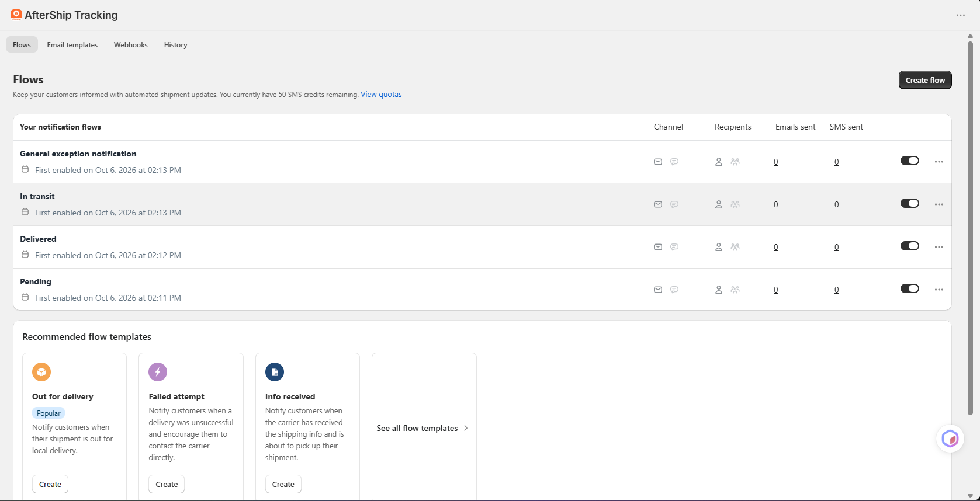Open the View quotas link

[381, 95]
